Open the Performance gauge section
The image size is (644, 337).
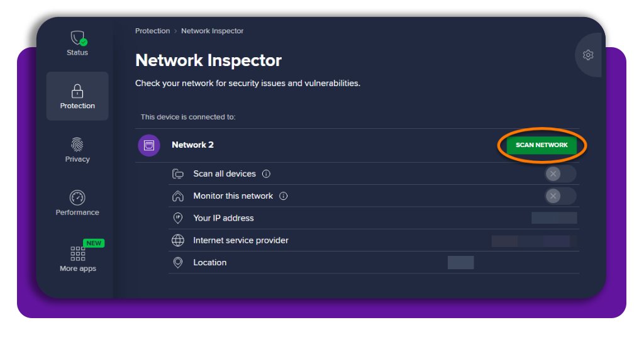point(77,203)
